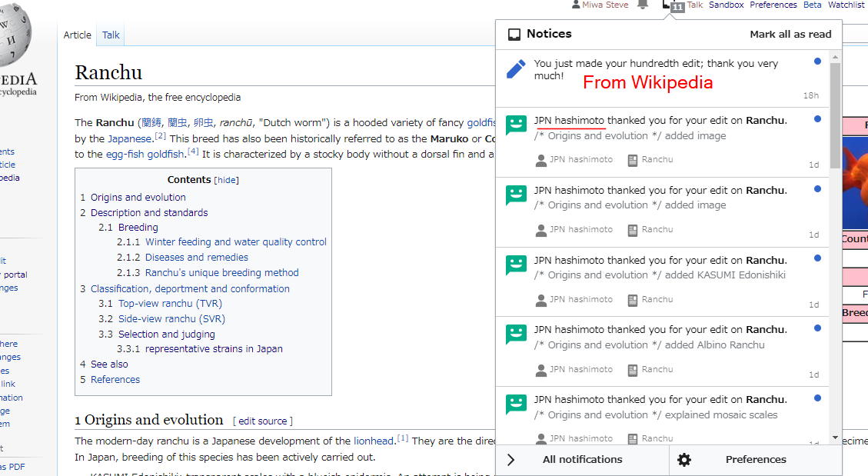Screen dimensions: 868x476
Task: Toggle read dot on Albino Ranchu notification
Action: pyautogui.click(x=817, y=328)
